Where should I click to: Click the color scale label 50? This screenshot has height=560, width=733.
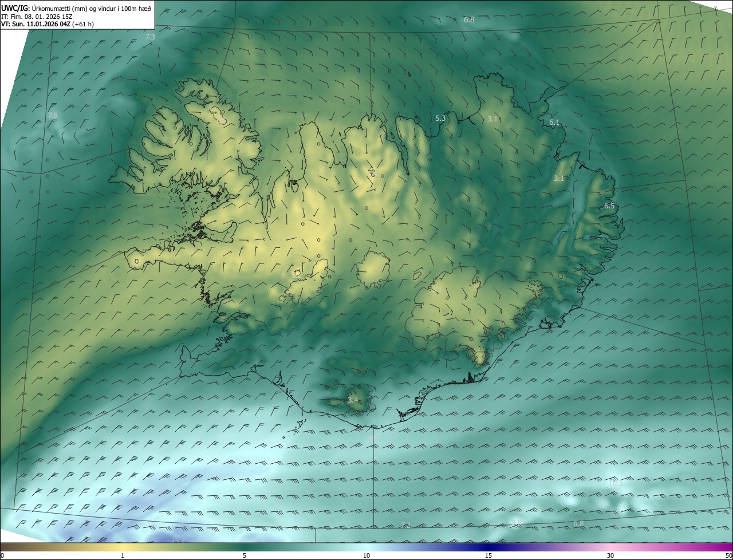(x=728, y=555)
